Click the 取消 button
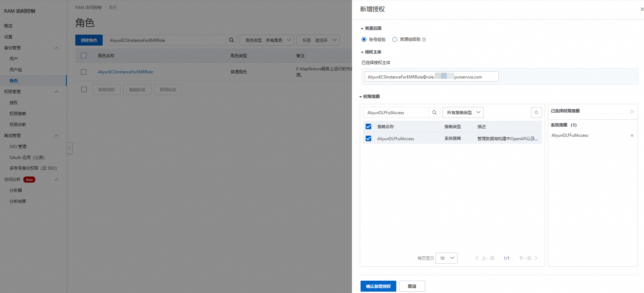The image size is (644, 293). tap(412, 286)
